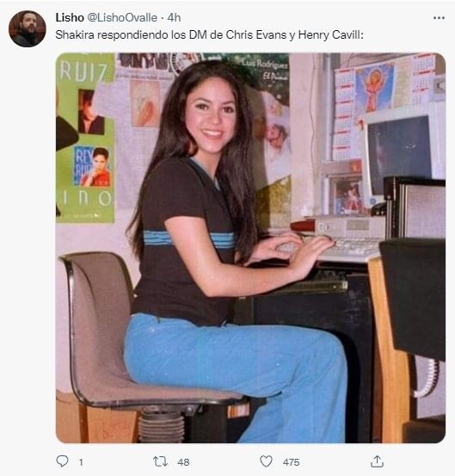The width and height of the screenshot is (455, 476).
Task: Click the green RUIZ poster in the photo
Action: pyautogui.click(x=85, y=138)
